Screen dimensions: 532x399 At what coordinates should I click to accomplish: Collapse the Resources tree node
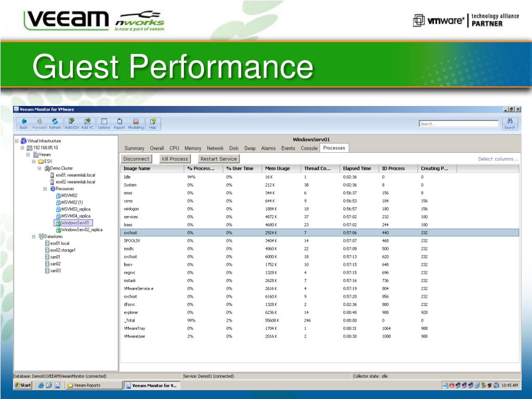click(x=45, y=189)
